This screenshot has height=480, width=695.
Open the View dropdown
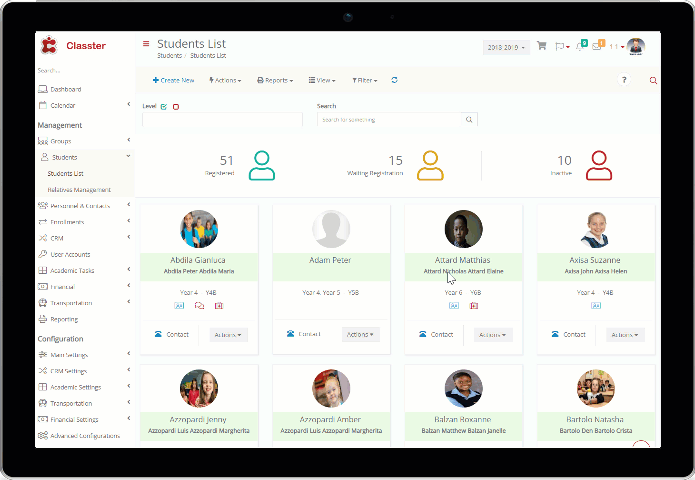[x=322, y=80]
